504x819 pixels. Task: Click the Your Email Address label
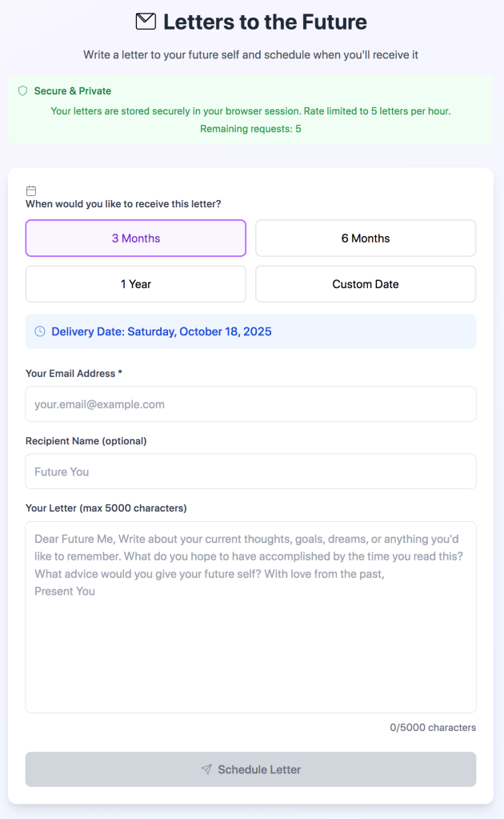74,374
